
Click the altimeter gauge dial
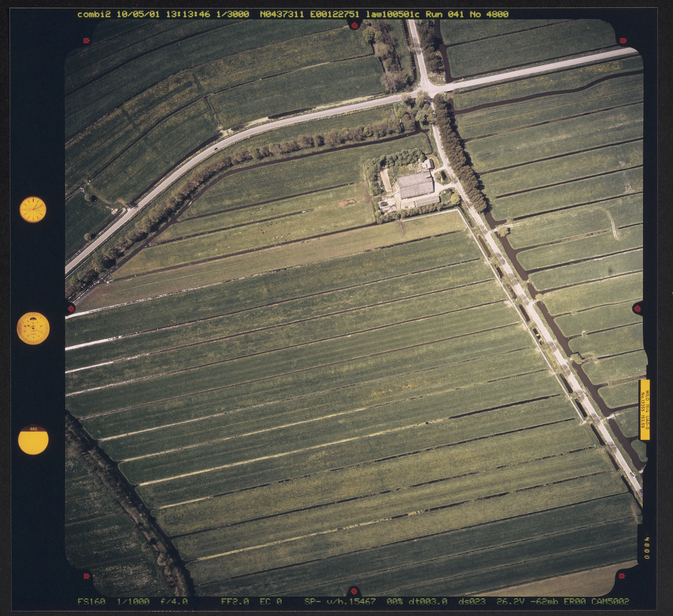(33, 328)
